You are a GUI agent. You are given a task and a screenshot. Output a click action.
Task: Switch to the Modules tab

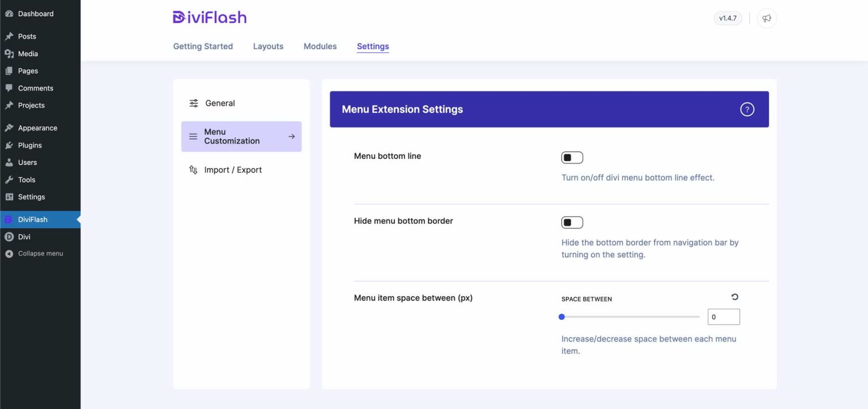[x=320, y=46]
